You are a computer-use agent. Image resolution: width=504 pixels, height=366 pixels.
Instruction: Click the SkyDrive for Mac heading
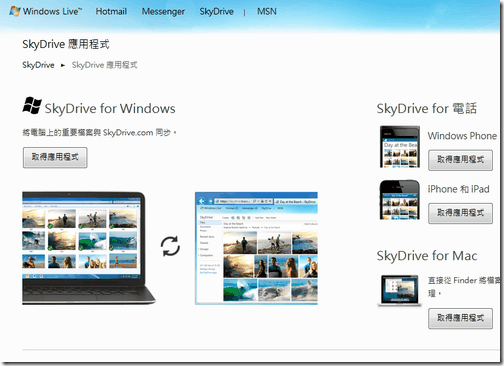[427, 256]
